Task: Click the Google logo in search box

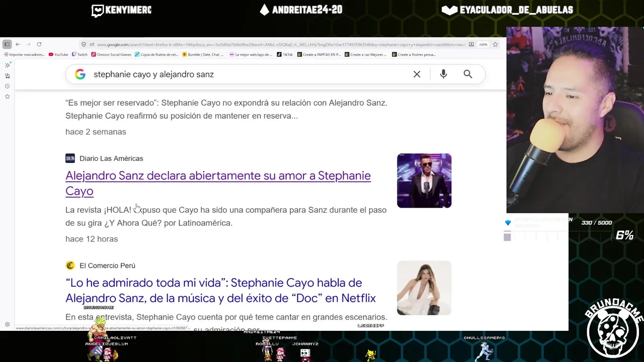Action: pos(80,74)
